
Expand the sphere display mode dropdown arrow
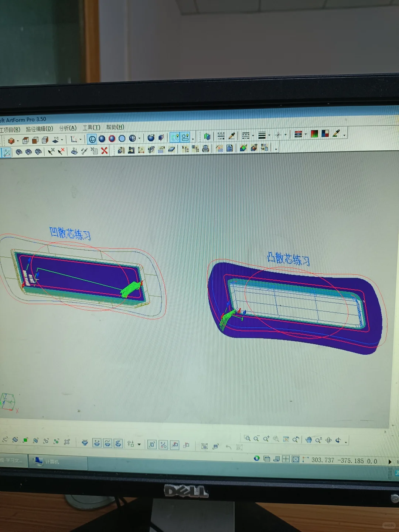139,139
